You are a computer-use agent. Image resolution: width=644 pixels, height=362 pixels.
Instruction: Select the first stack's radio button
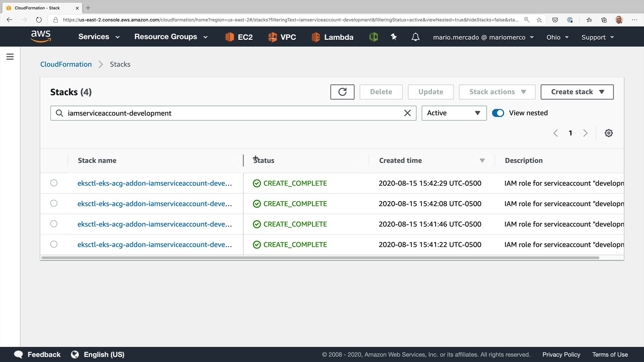pyautogui.click(x=54, y=183)
